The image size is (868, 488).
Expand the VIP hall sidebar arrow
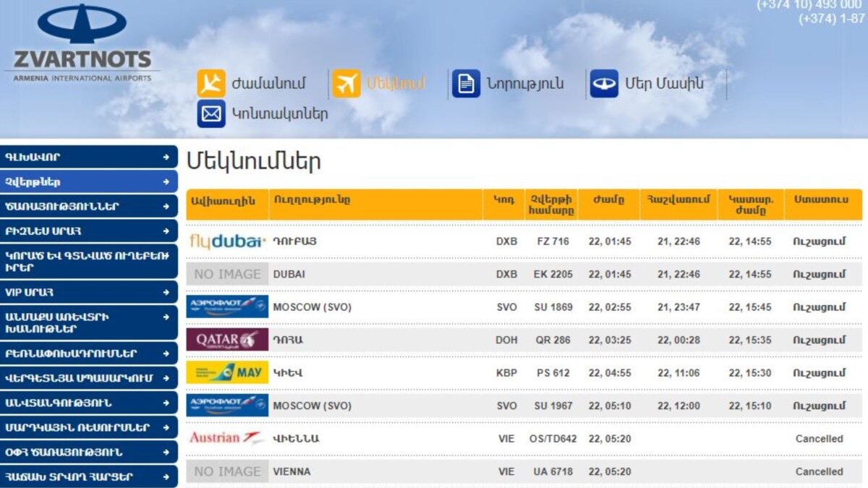[x=166, y=293]
